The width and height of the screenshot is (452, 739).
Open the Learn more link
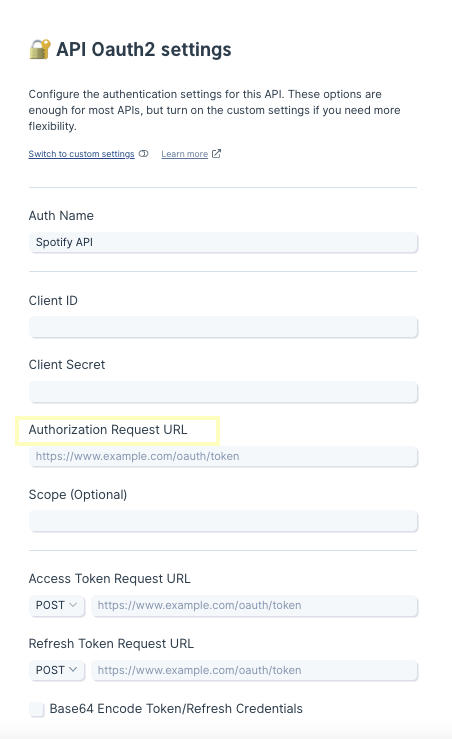(x=185, y=154)
